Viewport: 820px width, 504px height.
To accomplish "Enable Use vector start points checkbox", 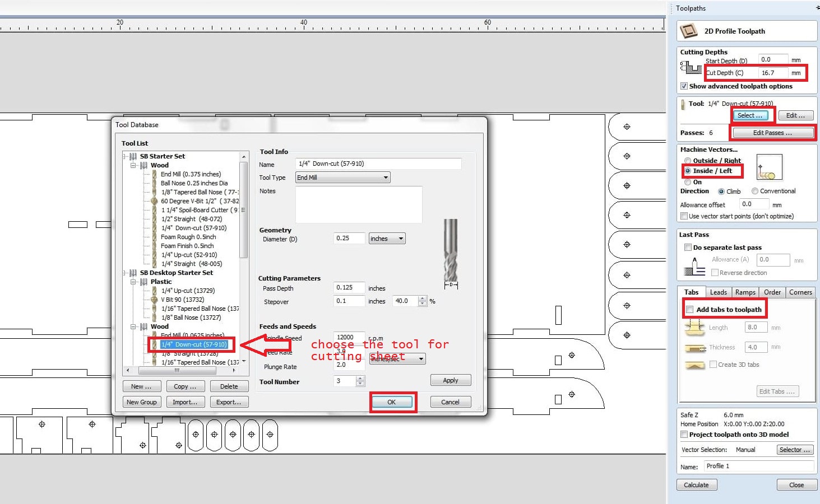I will (684, 216).
